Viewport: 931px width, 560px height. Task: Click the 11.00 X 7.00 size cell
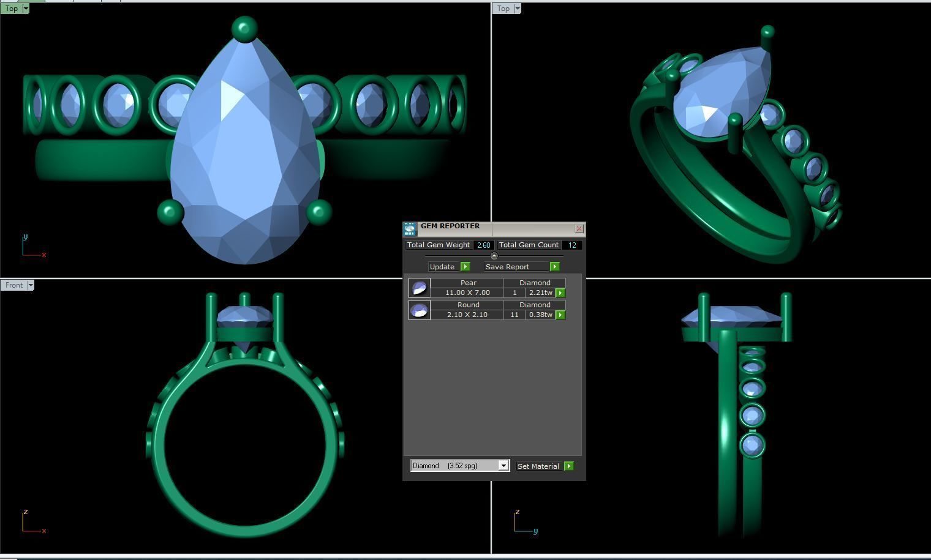(467, 293)
